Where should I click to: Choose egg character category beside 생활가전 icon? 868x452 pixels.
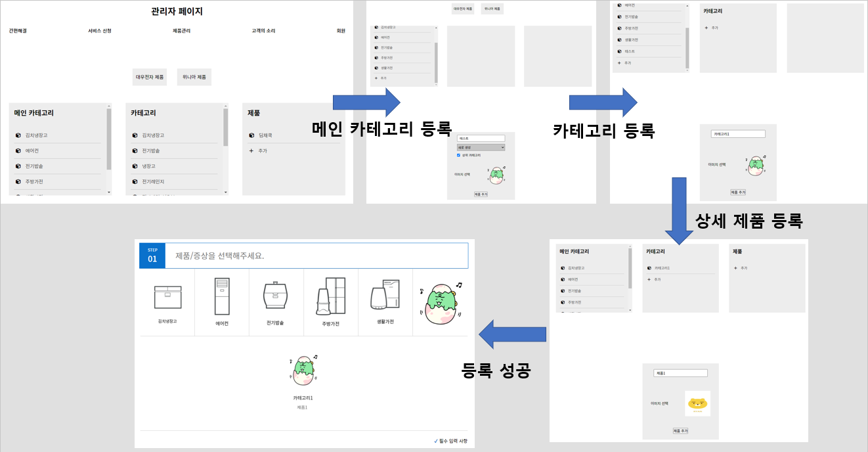(441, 302)
